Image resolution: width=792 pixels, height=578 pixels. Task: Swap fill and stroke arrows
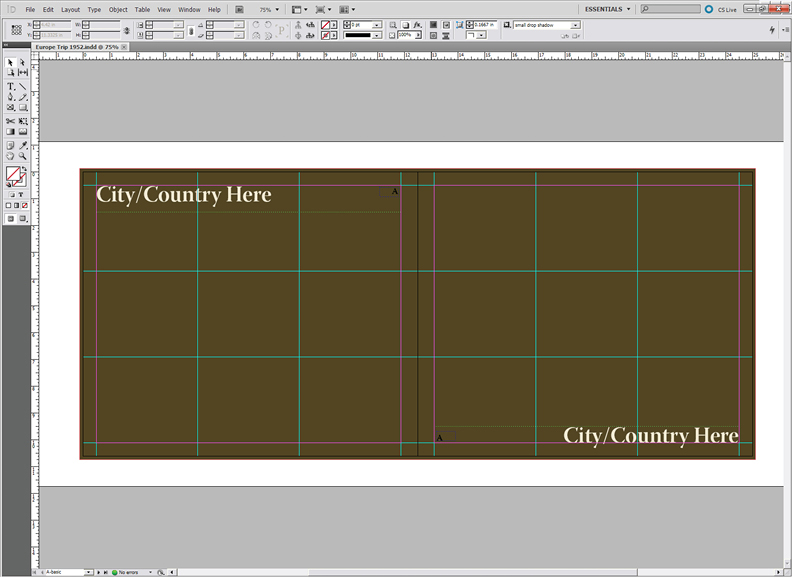click(24, 169)
